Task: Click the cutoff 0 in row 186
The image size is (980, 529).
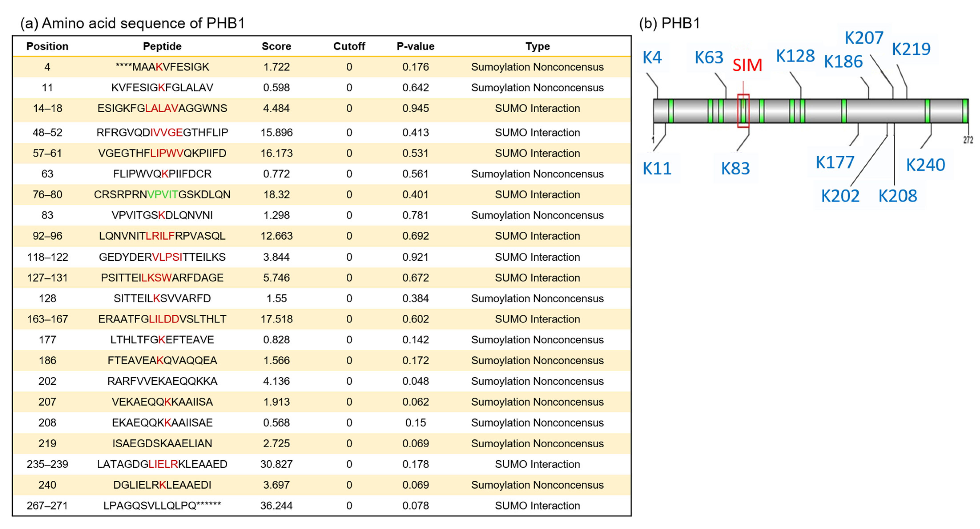Action: 349,360
